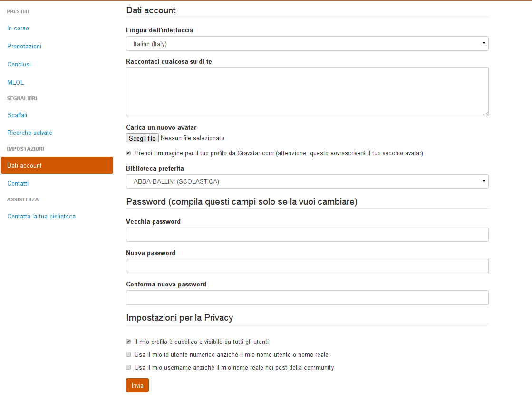532x399 pixels.
Task: Enable username instead of real name checkbox
Action: coord(128,367)
